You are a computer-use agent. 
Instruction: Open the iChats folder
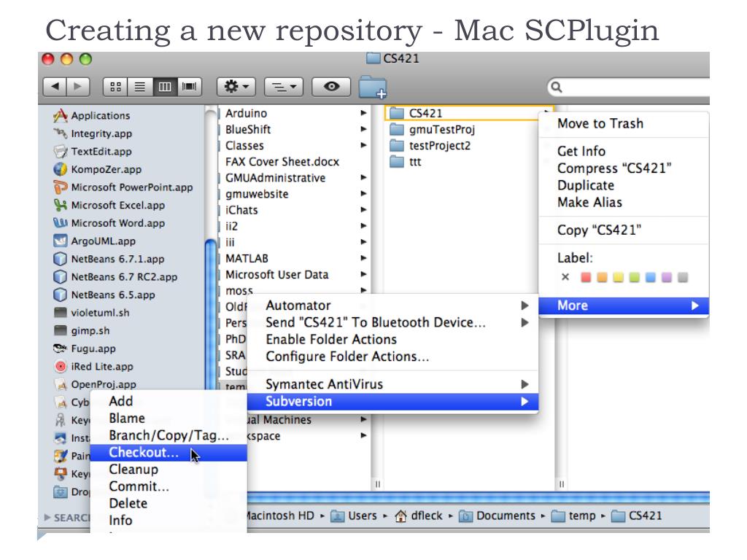point(241,210)
